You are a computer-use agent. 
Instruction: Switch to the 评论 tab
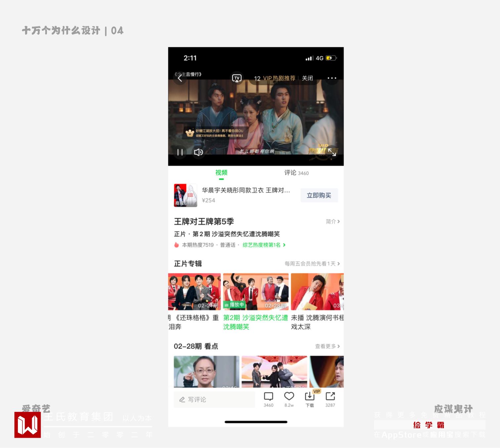click(x=296, y=173)
